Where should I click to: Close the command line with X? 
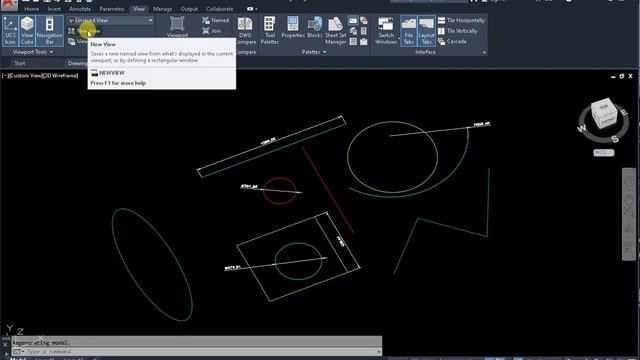coord(5,345)
